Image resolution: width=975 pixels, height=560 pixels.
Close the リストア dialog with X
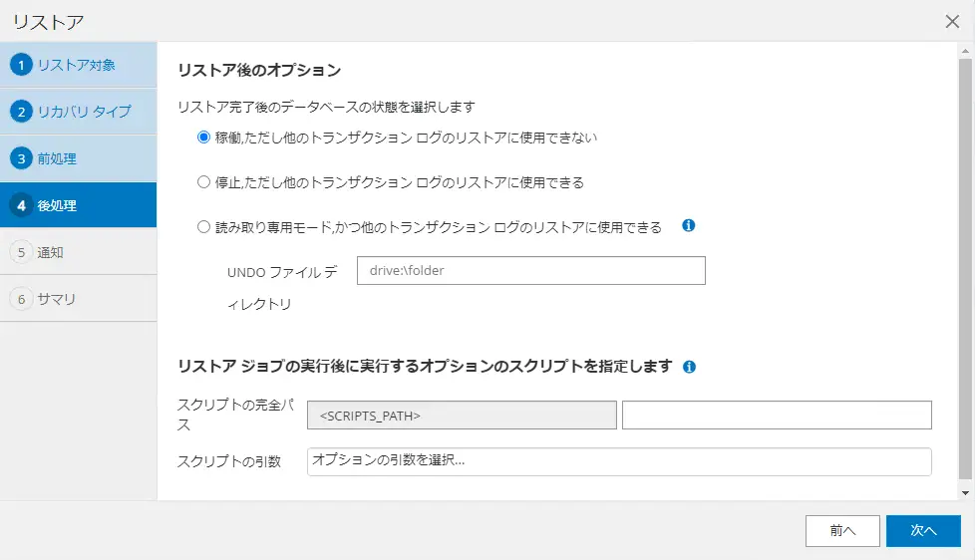click(x=952, y=22)
